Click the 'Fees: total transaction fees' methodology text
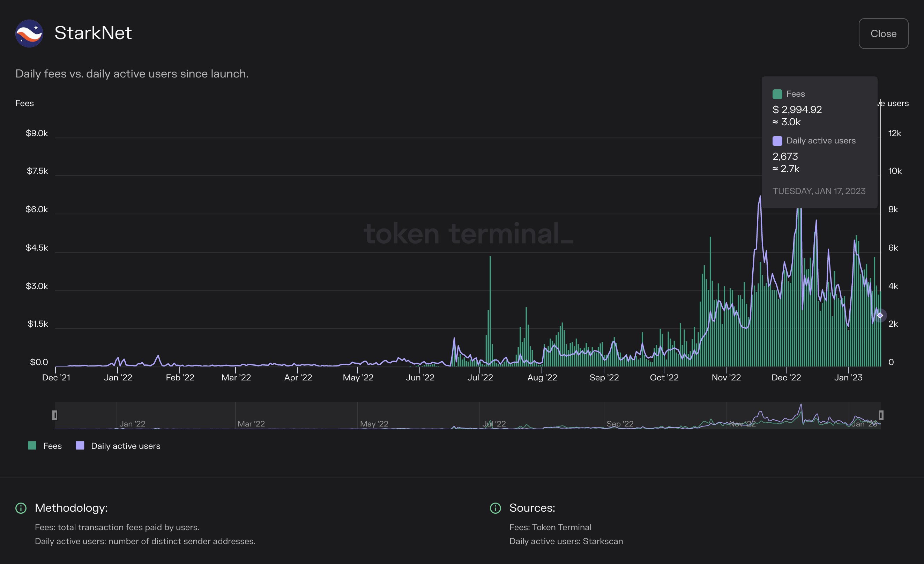The image size is (924, 564). (117, 527)
